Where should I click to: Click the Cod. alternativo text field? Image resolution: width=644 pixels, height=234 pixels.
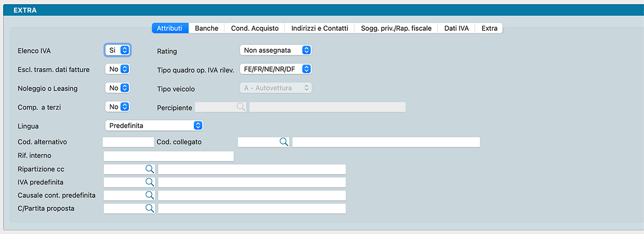(128, 142)
